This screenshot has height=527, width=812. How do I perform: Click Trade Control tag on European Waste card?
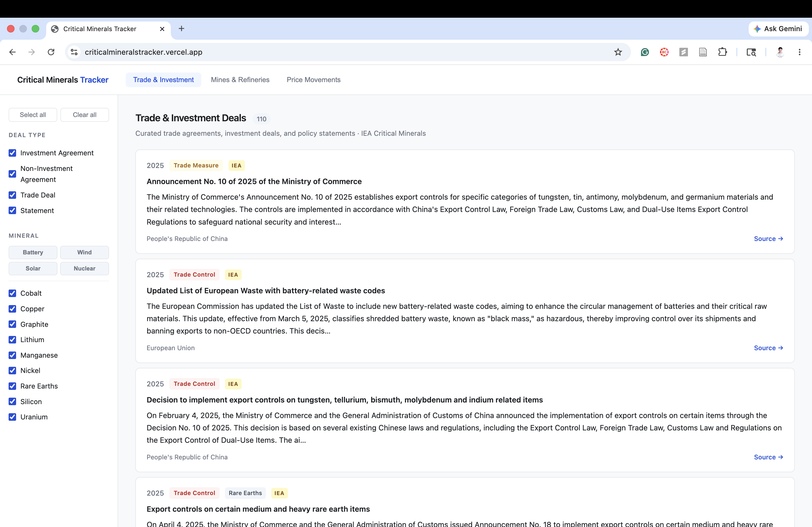(x=194, y=275)
